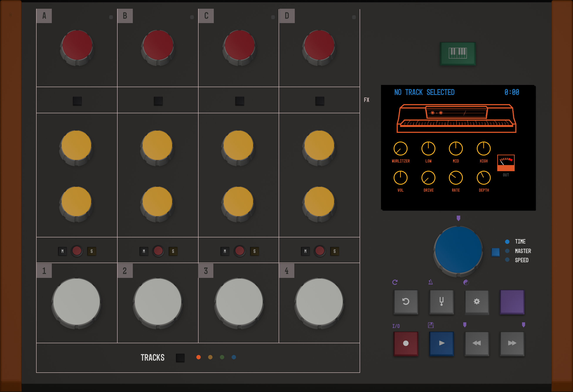Click the LOW EQ knob on display
Screen dimensions: 573x392
[428, 149]
